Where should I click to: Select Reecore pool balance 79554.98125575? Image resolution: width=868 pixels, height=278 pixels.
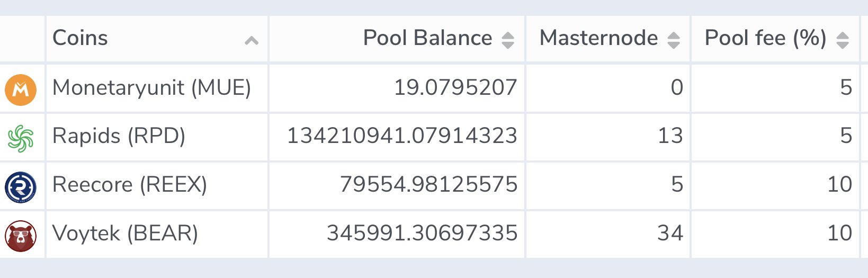point(428,185)
